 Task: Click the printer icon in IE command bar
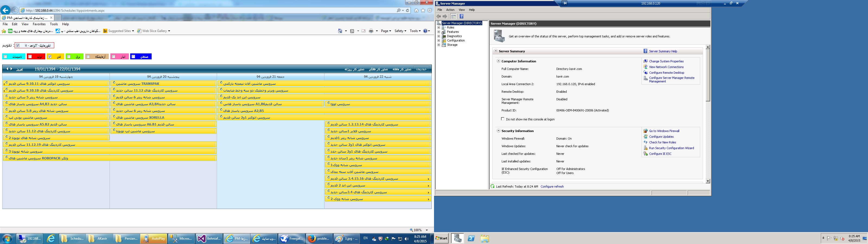[371, 31]
